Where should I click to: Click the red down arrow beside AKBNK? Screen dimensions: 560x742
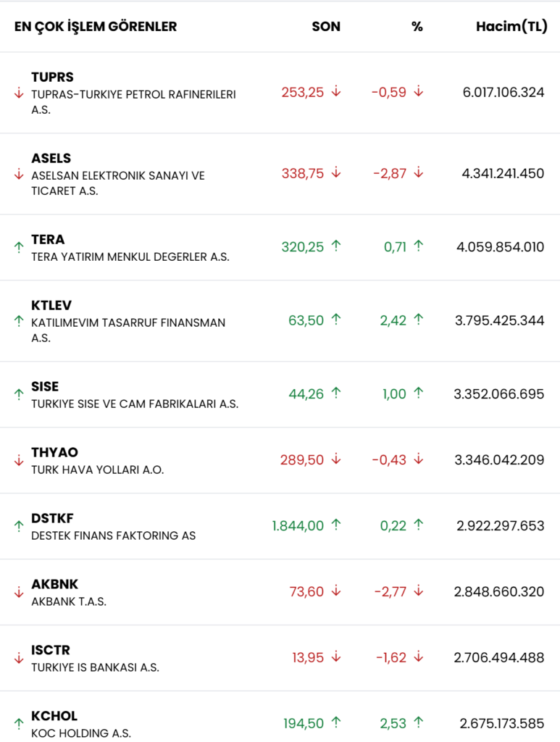(19, 592)
